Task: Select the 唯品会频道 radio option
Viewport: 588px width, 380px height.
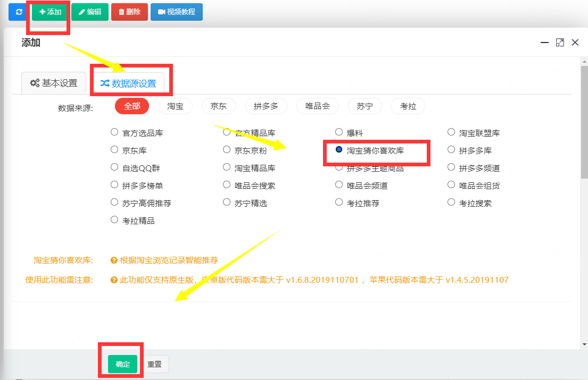Action: (339, 184)
